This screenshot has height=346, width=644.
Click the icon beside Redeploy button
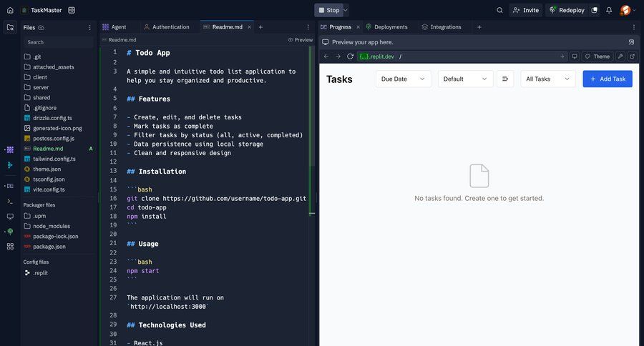pos(595,10)
